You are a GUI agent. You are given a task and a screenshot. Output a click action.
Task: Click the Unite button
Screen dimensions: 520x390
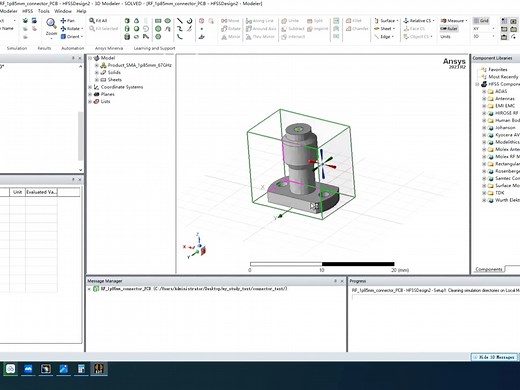coord(290,21)
